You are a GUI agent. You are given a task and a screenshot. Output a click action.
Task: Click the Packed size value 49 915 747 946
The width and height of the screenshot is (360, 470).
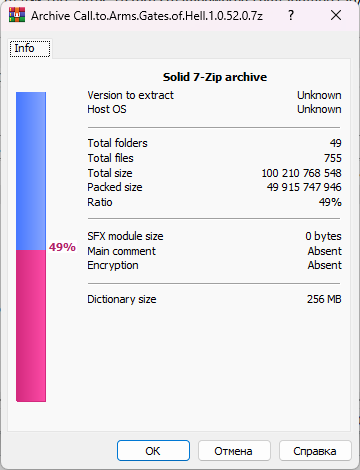pyautogui.click(x=304, y=187)
